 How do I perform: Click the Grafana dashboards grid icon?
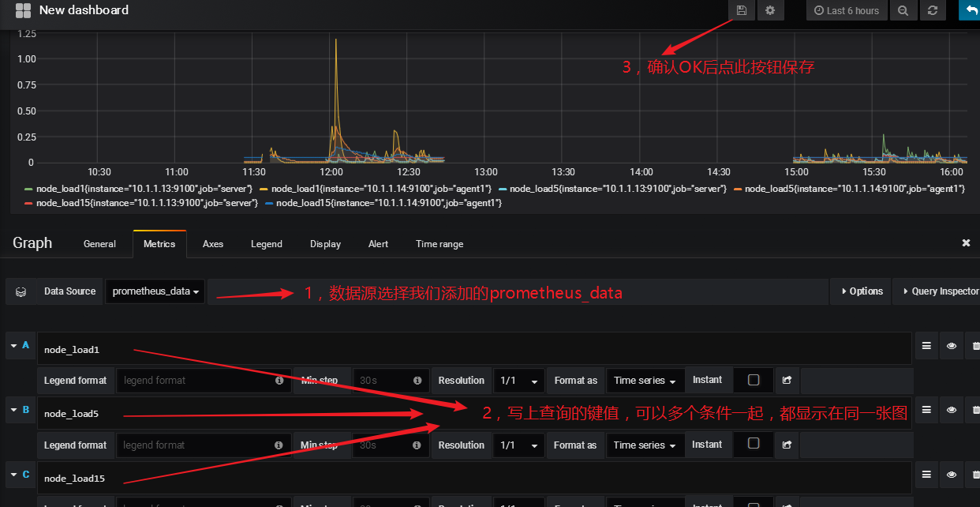23,10
